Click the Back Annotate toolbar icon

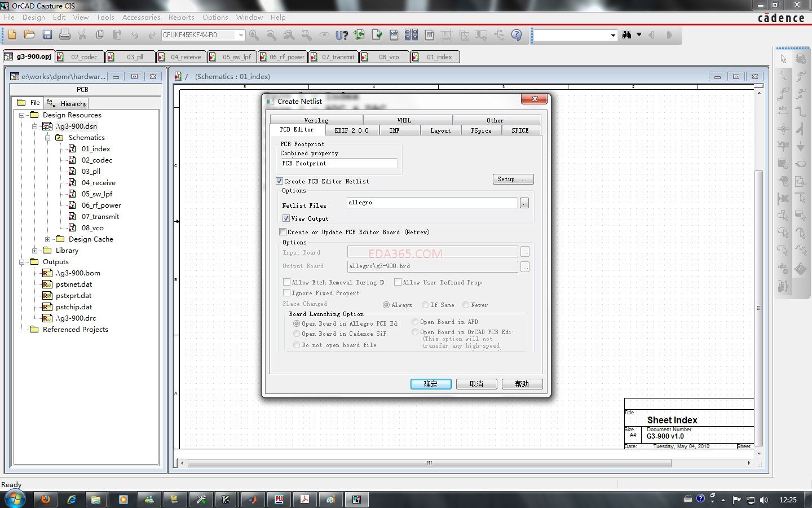359,35
